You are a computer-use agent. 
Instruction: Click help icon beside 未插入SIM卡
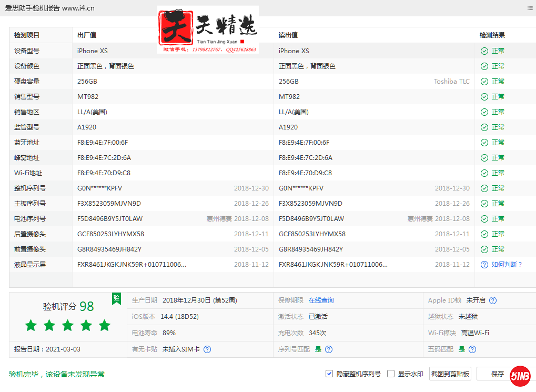click(x=207, y=349)
